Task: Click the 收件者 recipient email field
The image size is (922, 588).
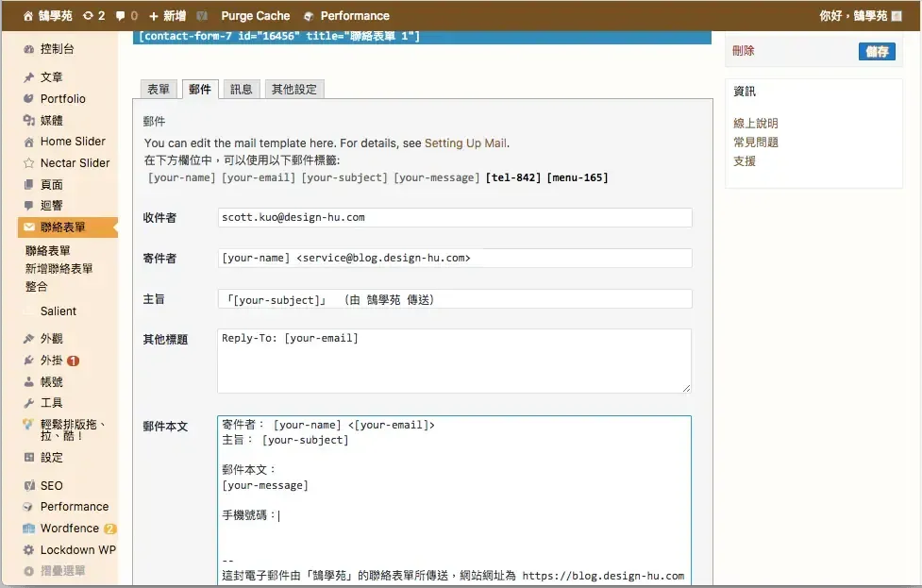Action: 455,218
